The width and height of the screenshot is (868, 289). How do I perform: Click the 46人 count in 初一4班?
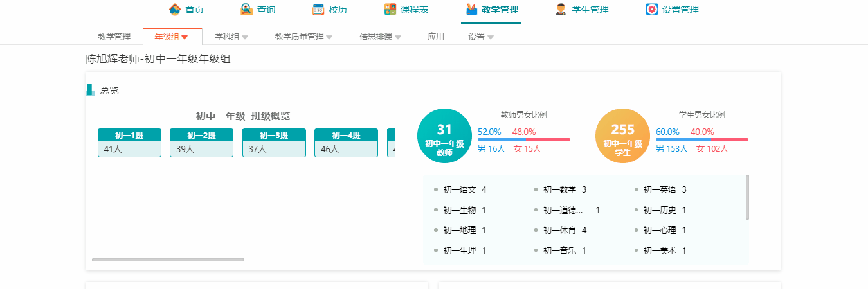[329, 149]
